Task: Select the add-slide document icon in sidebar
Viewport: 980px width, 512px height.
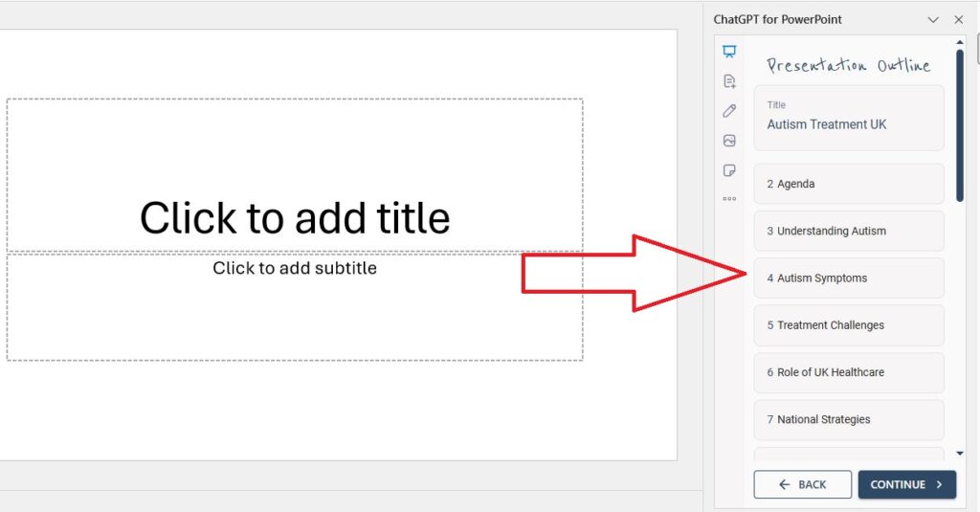Action: coord(729,80)
